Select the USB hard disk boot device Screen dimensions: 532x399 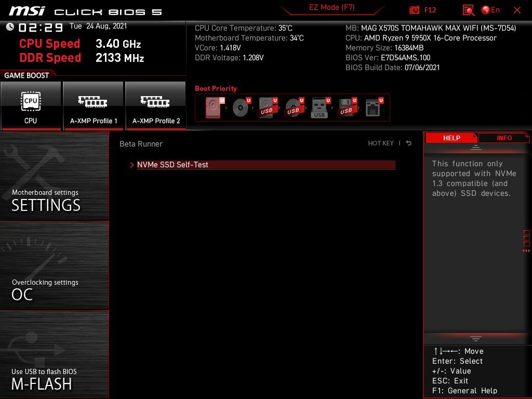coord(268,108)
